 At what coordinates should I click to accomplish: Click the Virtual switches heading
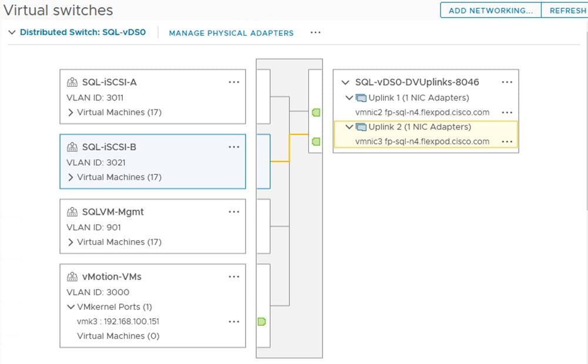(x=58, y=10)
